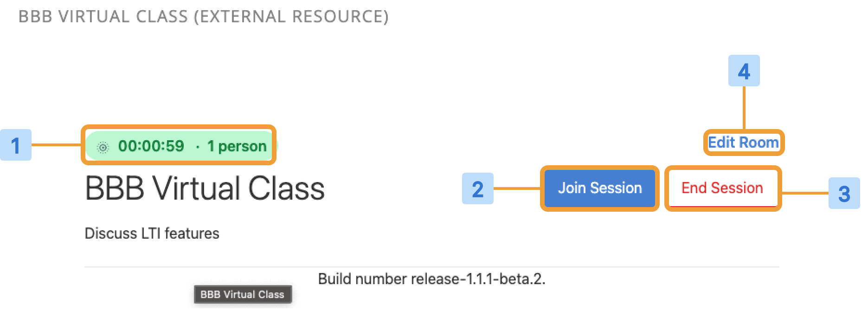Click the BBB Virtual Class room heading
The image size is (868, 312).
click(205, 188)
